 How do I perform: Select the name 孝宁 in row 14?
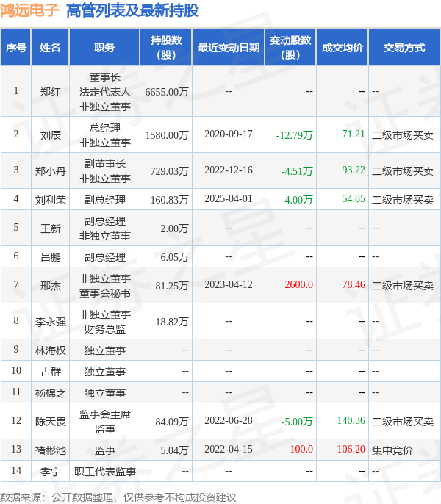(x=51, y=472)
